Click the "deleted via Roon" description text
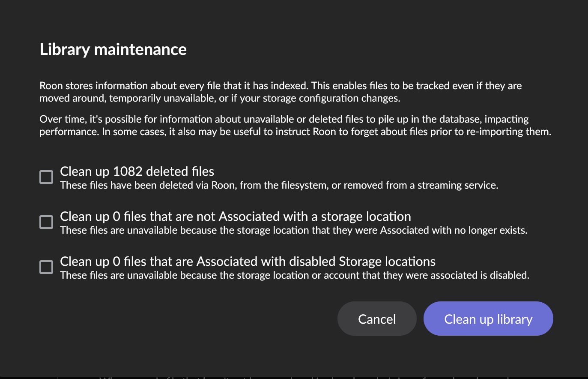This screenshot has width=588, height=379. 279,186
